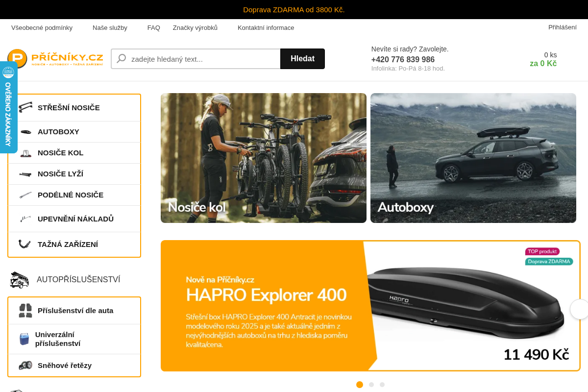Open the Tažná zařízení category

[74, 245]
